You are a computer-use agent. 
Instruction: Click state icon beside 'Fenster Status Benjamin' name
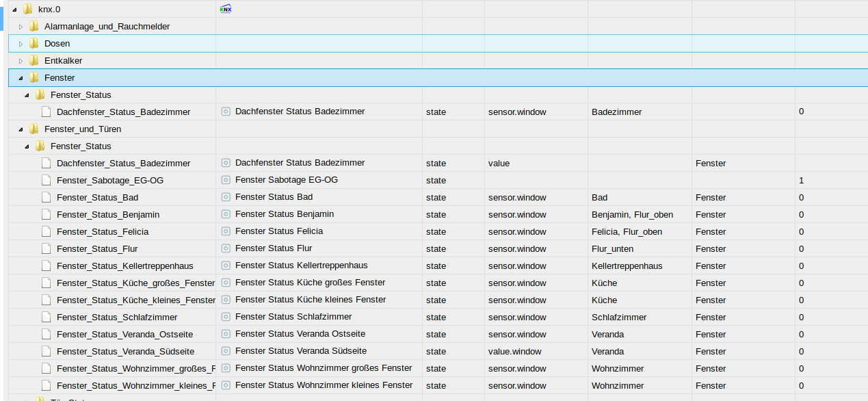[x=226, y=214]
